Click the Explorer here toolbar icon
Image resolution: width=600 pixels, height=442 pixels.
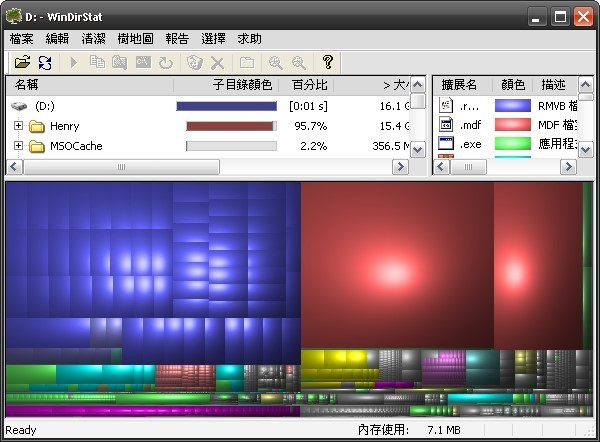(x=120, y=62)
